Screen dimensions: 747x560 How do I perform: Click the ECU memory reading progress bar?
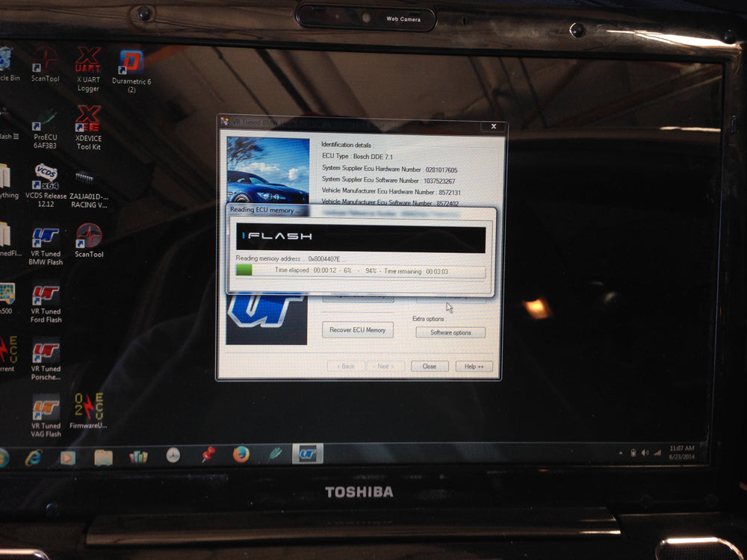[x=360, y=270]
